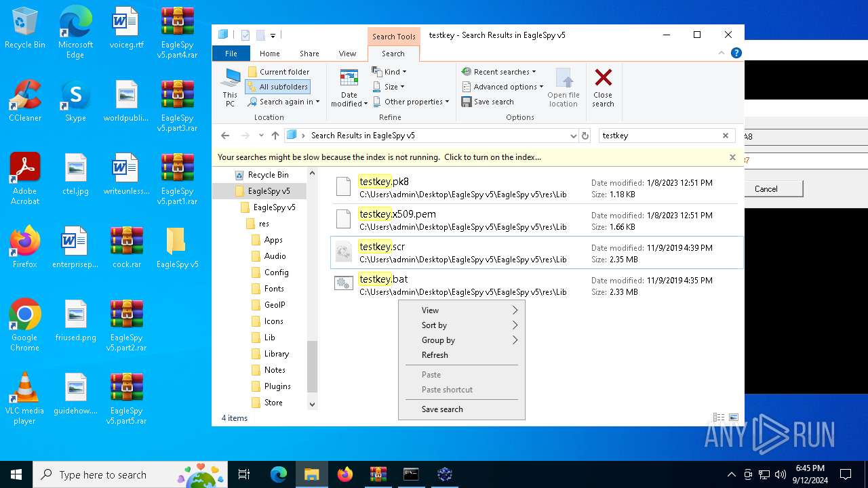Viewport: 868px width, 488px height.
Task: Select the testkey.x509.pem file result
Action: tap(537, 220)
